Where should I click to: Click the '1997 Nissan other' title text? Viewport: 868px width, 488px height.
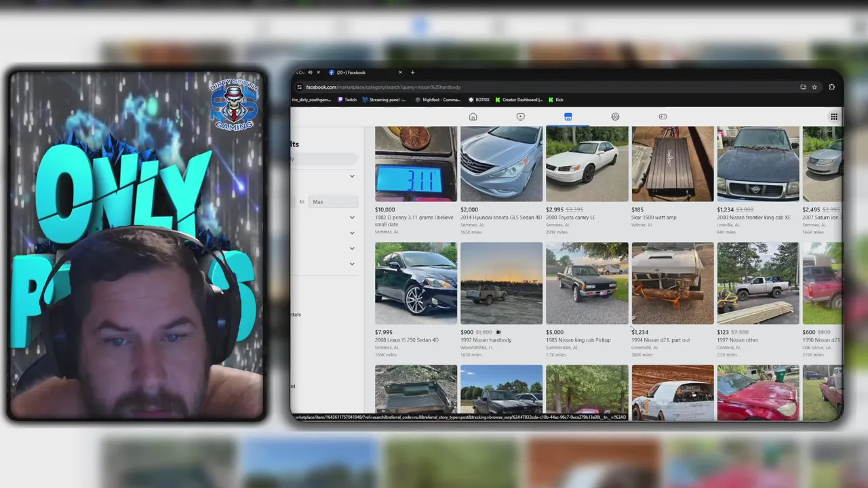(738, 340)
